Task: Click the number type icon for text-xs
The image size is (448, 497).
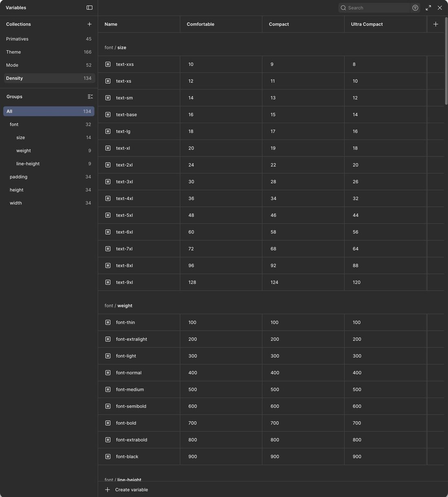Action: click(108, 81)
